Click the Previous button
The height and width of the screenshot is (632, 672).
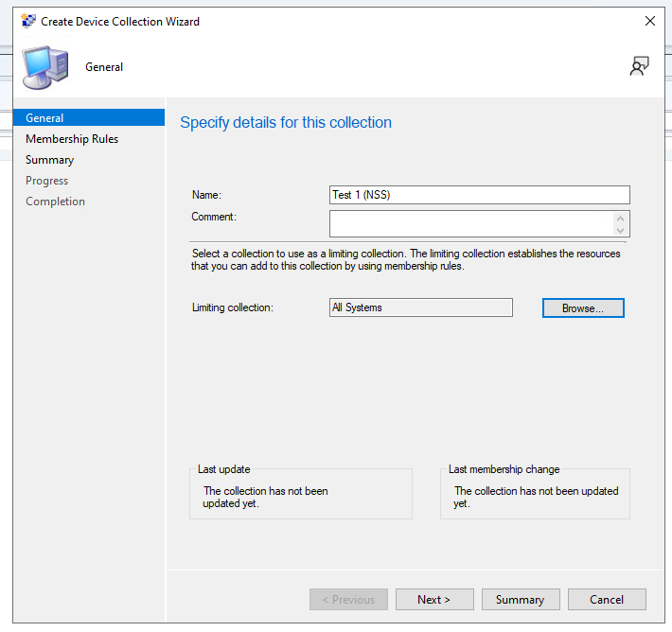pyautogui.click(x=348, y=599)
